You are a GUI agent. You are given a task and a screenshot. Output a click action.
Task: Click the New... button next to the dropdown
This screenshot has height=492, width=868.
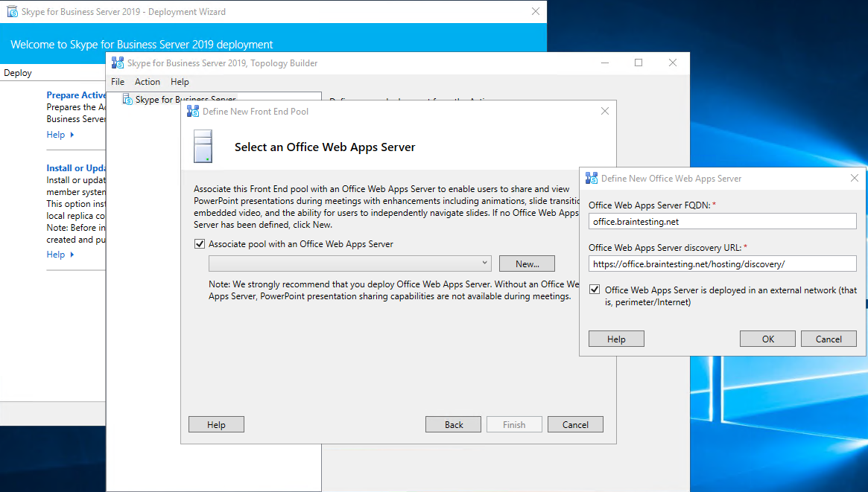coord(527,263)
